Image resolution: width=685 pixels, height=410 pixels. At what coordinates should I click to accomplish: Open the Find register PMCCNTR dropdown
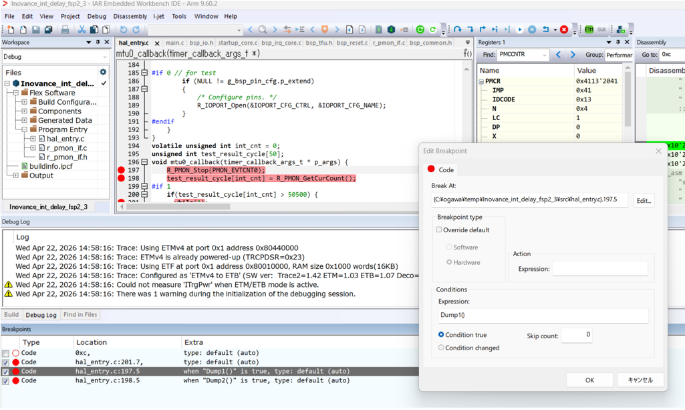click(x=544, y=55)
